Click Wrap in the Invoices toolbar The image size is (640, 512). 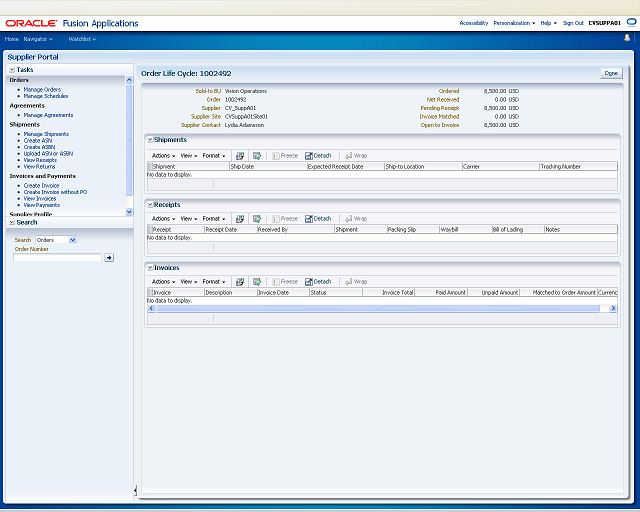(356, 282)
